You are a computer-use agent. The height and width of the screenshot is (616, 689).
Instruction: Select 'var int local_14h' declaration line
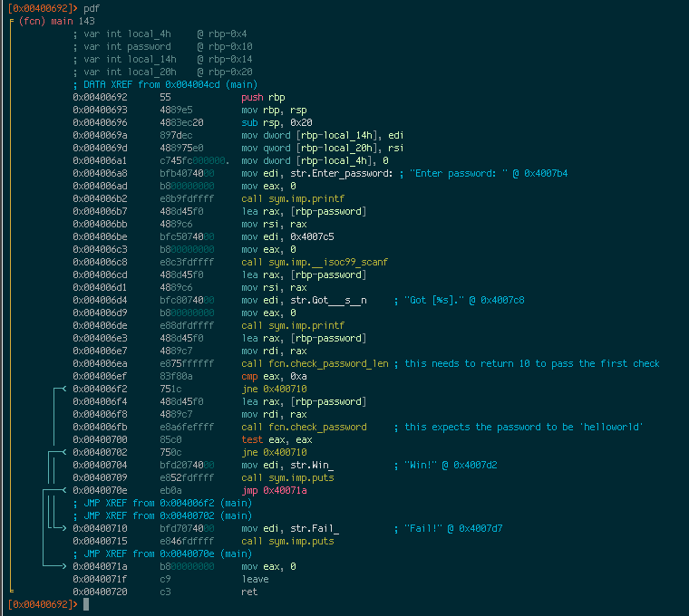coord(162,59)
